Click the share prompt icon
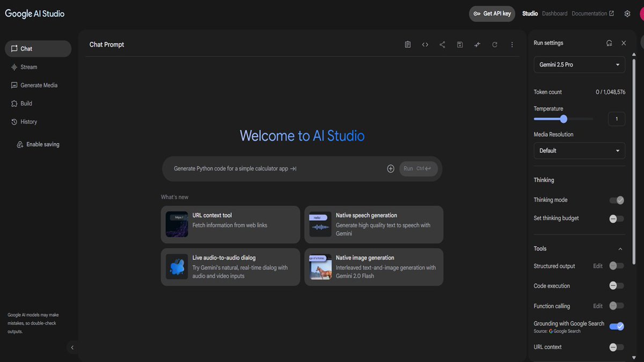Screen dimensions: 644x362 (x=442, y=45)
